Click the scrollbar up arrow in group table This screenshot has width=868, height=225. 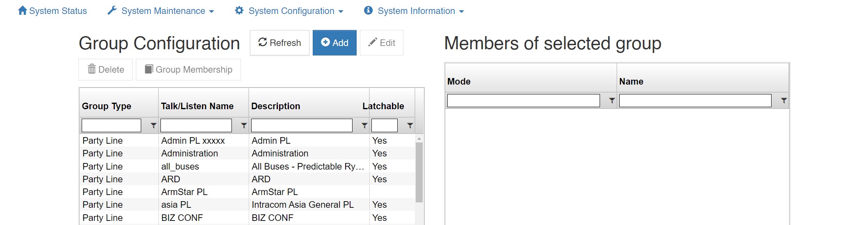pos(419,138)
